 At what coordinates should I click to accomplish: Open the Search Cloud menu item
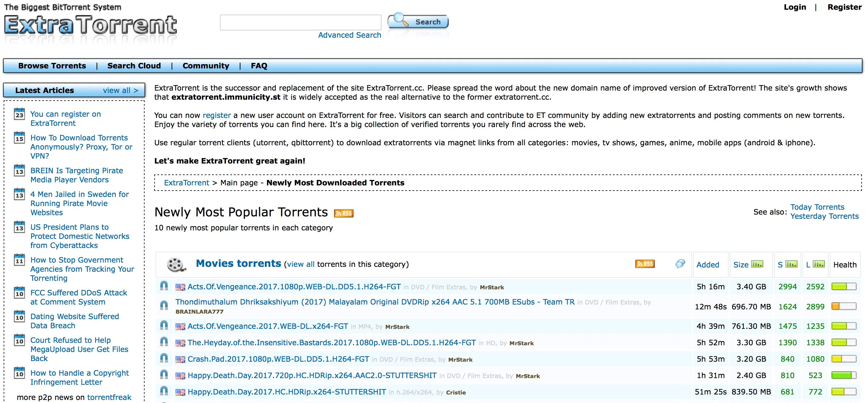[134, 66]
